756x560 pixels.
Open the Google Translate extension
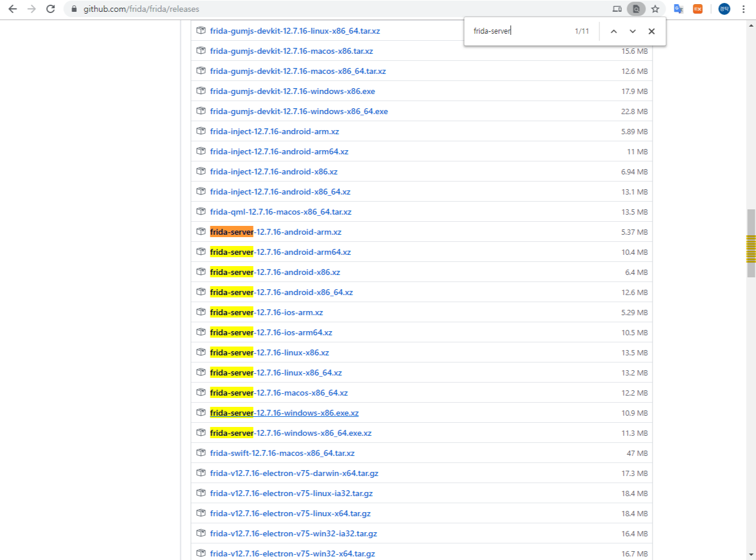[679, 9]
